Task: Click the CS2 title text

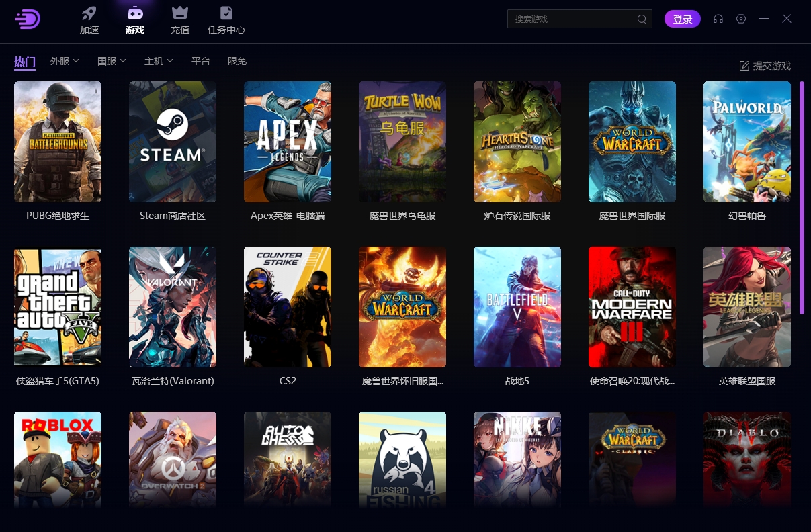Action: [288, 381]
